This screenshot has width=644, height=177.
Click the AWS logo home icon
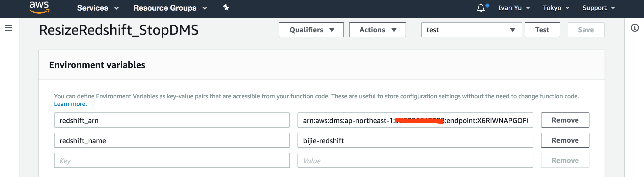[x=39, y=7]
